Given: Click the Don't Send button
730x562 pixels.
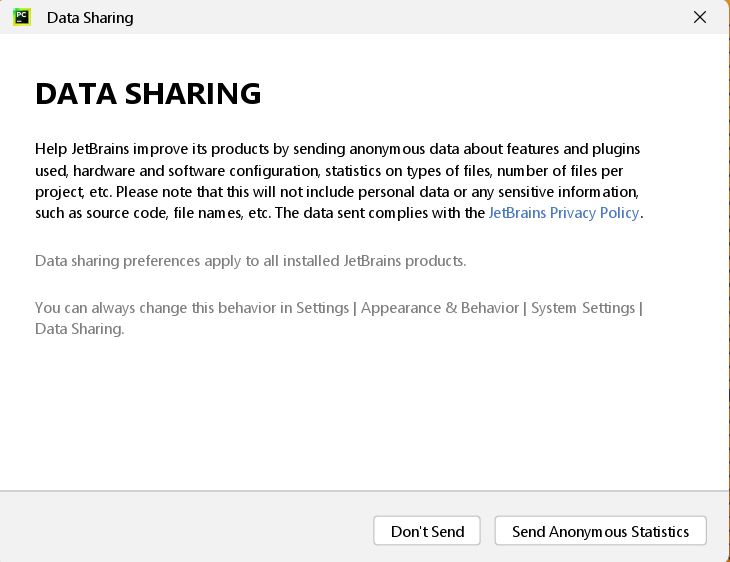Looking at the screenshot, I should (426, 531).
